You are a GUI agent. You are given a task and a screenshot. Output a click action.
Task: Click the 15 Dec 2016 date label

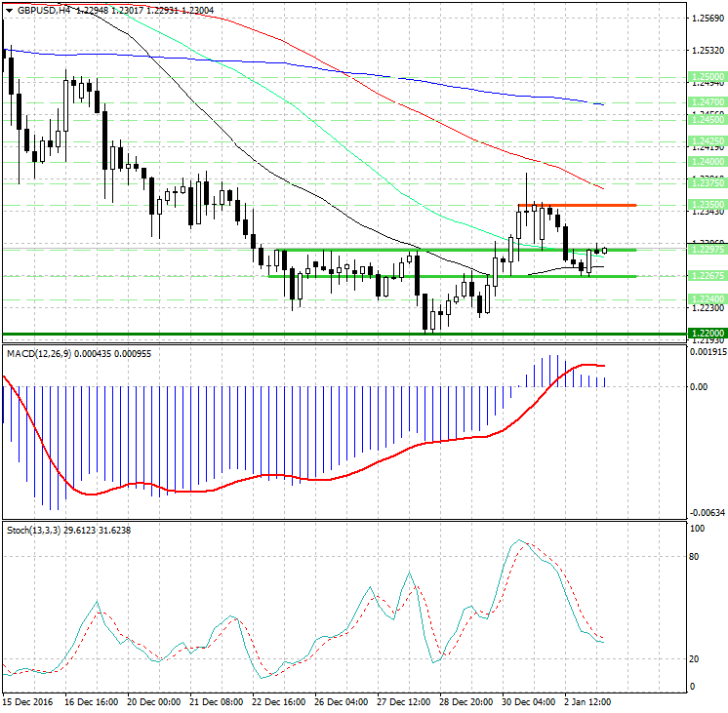26,702
